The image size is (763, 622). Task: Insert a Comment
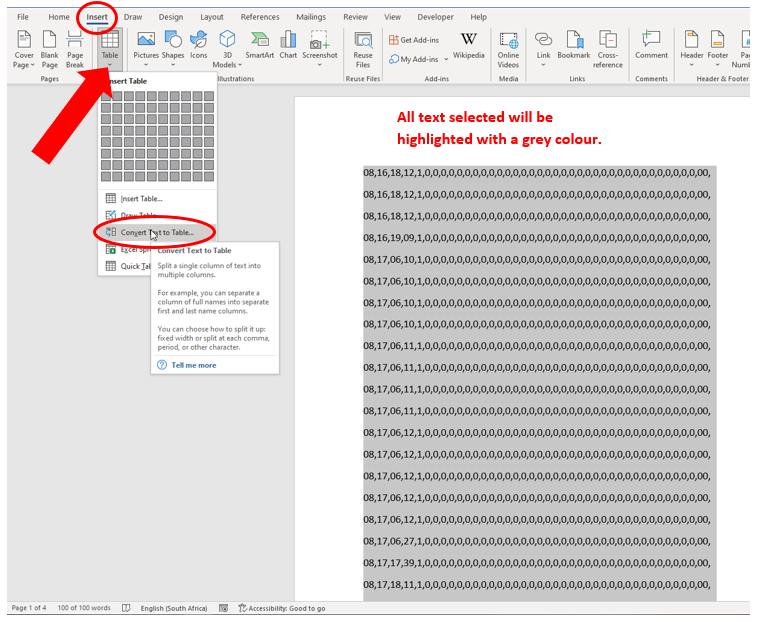[x=651, y=45]
